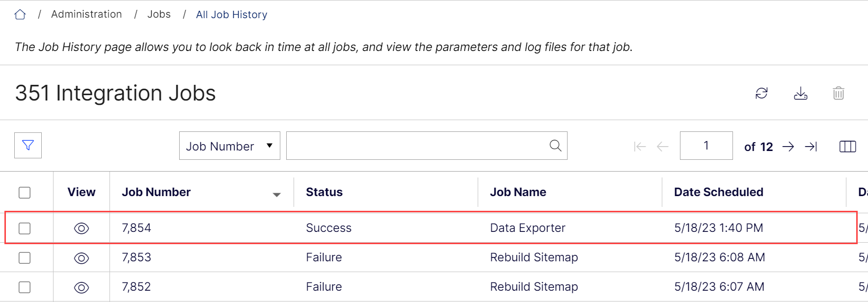Open the filter funnel panel
This screenshot has height=302, width=868.
(x=28, y=145)
